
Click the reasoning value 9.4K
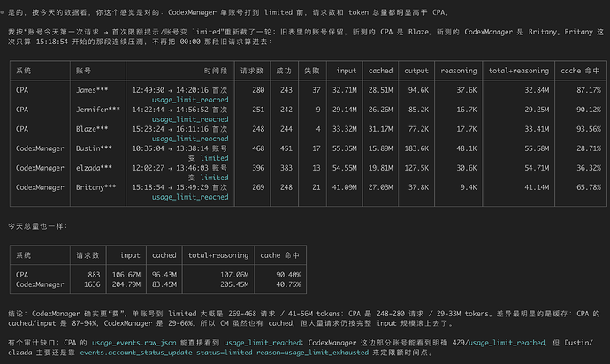click(x=469, y=187)
